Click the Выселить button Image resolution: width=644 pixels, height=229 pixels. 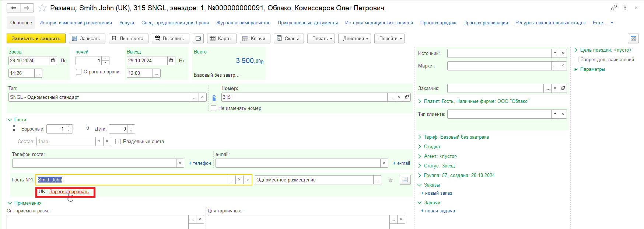coord(171,38)
